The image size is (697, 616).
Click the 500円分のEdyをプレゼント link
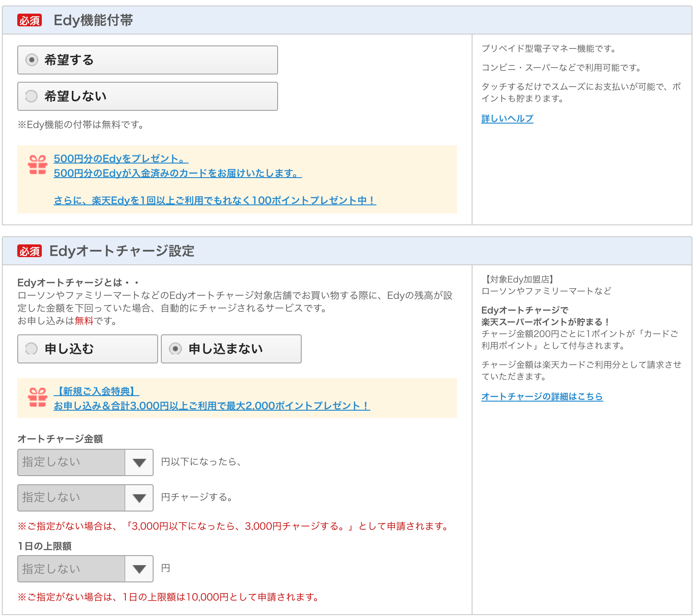coord(121,159)
